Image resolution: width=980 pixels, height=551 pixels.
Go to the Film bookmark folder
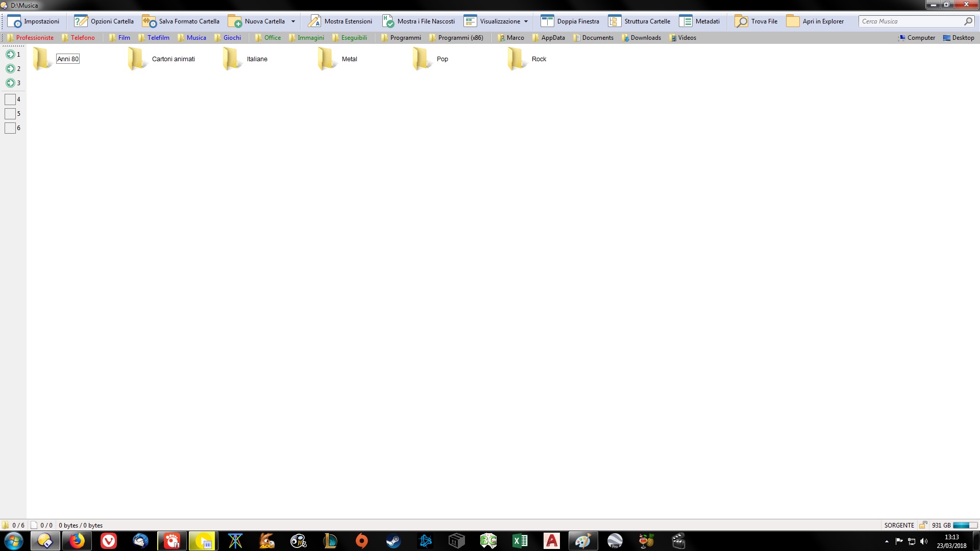pyautogui.click(x=119, y=38)
